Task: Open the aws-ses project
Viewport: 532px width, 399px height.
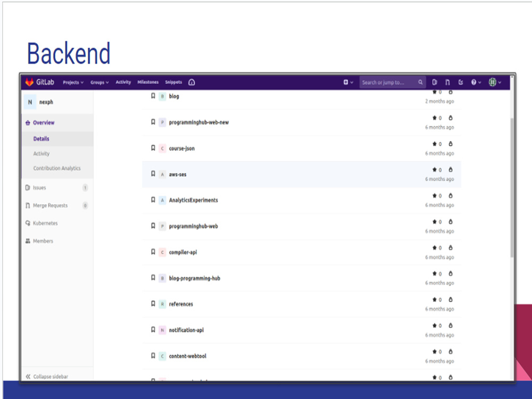Action: [178, 174]
